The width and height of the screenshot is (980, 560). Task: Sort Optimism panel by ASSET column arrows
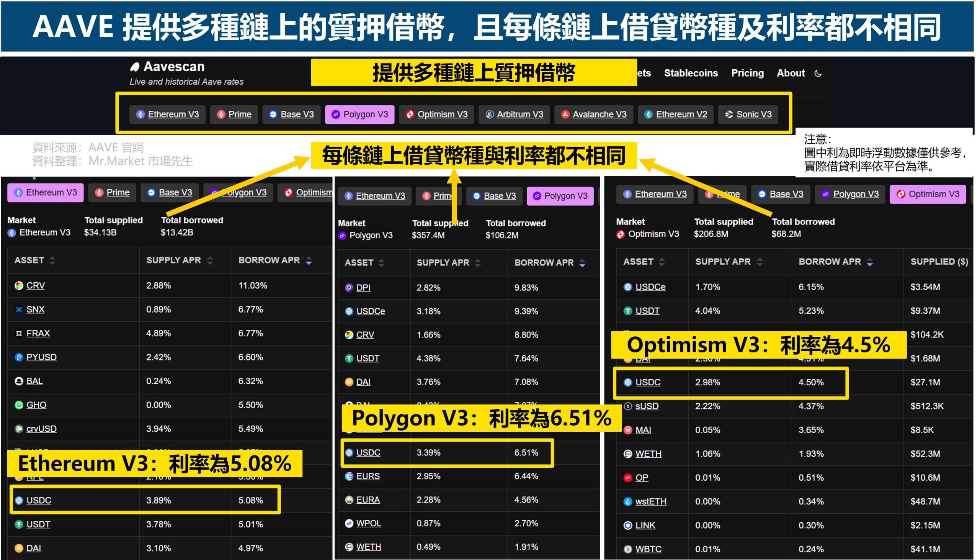click(x=661, y=262)
